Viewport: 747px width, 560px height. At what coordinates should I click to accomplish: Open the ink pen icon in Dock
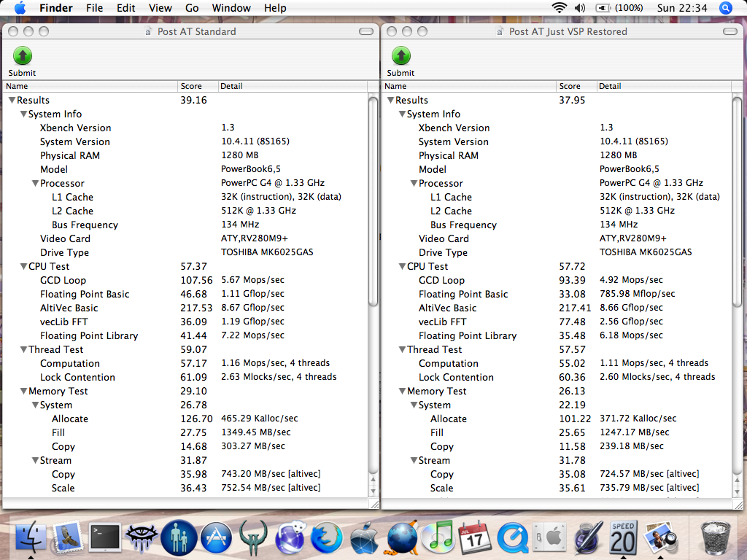tap(587, 538)
